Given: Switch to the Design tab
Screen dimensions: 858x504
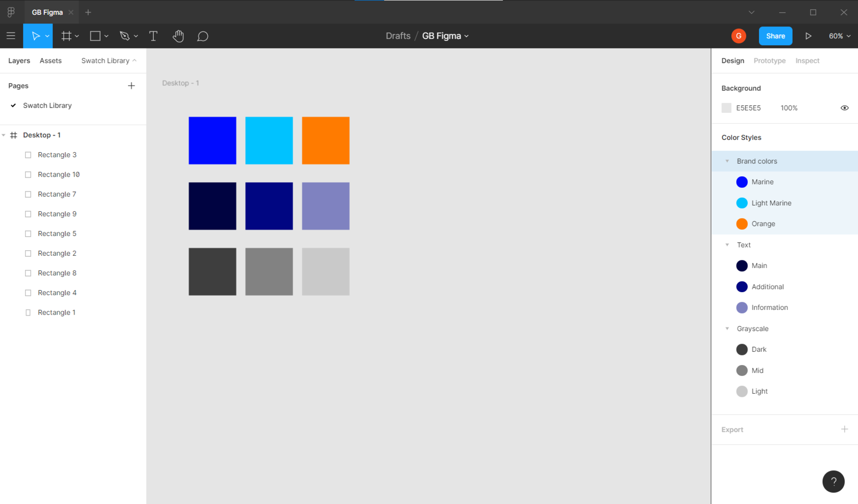Looking at the screenshot, I should (732, 61).
